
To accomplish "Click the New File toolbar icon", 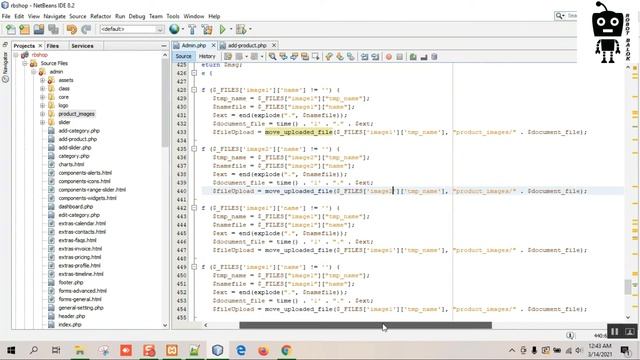I will coord(11,29).
